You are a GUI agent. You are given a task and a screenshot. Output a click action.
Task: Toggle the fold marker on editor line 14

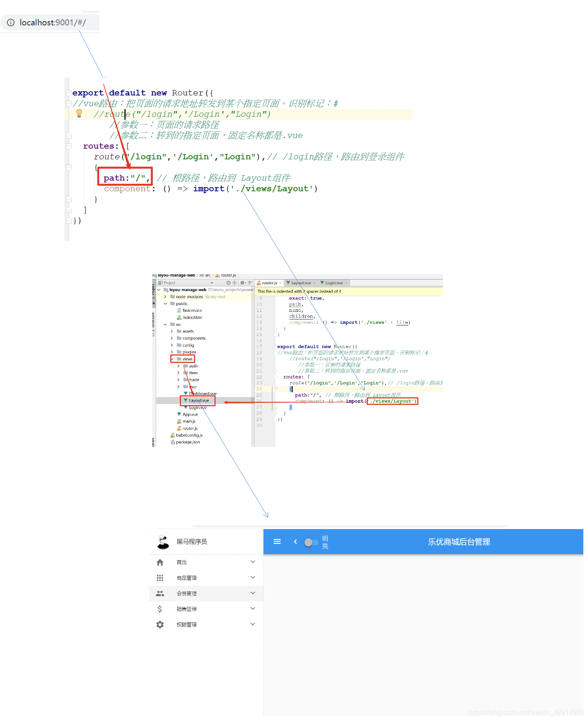pos(275,329)
